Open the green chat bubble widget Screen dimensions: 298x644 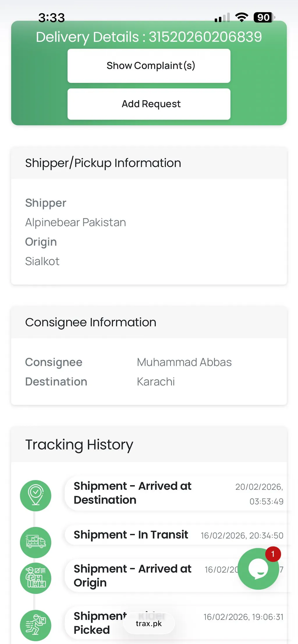pyautogui.click(x=257, y=570)
